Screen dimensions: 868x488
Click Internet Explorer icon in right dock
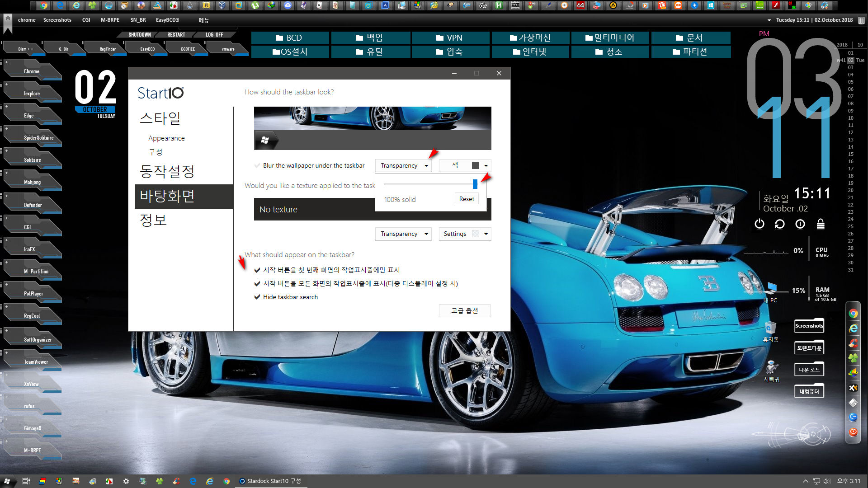[x=853, y=328]
